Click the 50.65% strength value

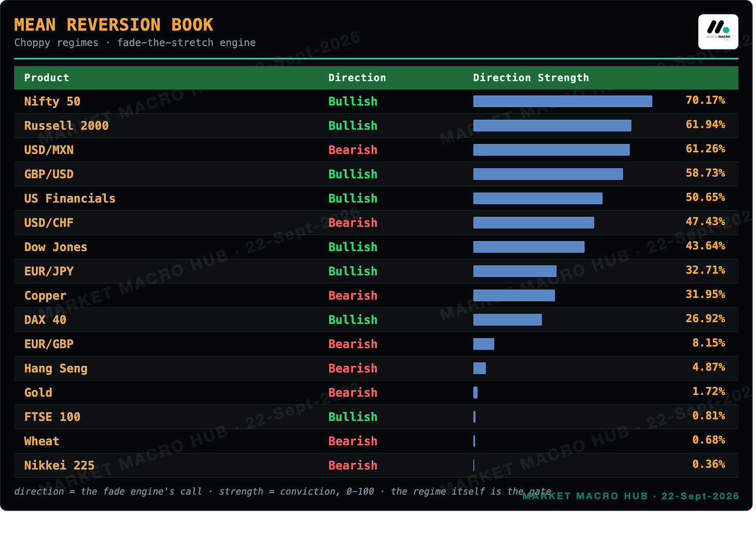(x=705, y=197)
